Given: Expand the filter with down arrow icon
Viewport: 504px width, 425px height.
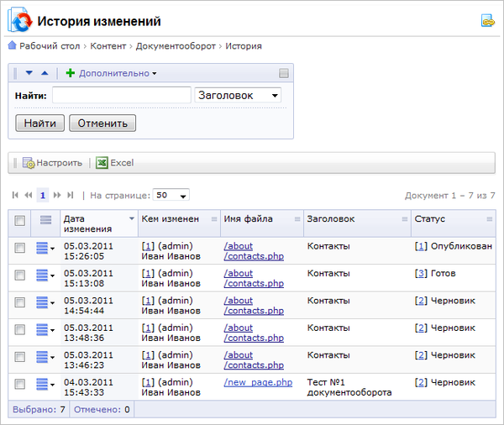Looking at the screenshot, I should click(29, 73).
